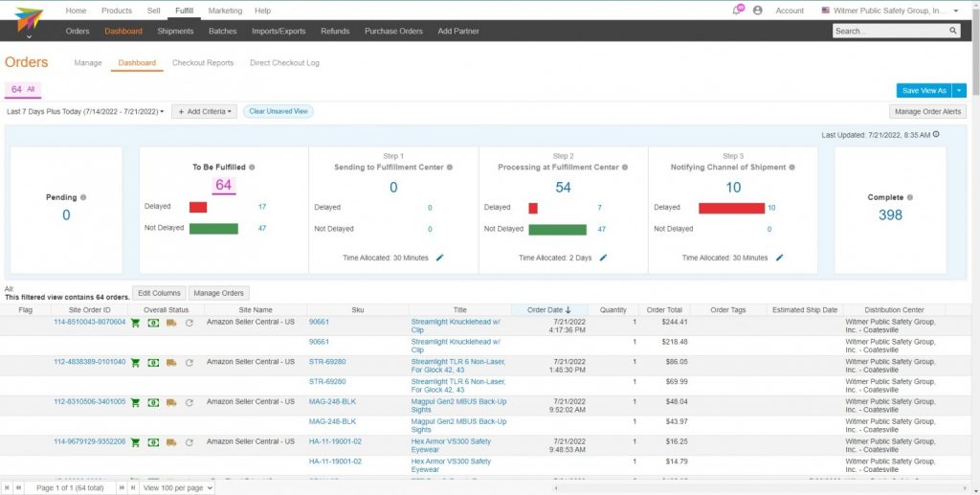Expand the Add Criteria dropdown
The image size is (980, 495).
(205, 111)
